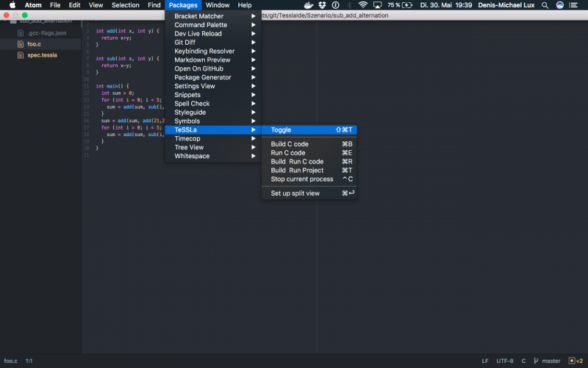The image size is (588, 368).
Task: Click the 1Password menu bar icon
Action: click(336, 5)
